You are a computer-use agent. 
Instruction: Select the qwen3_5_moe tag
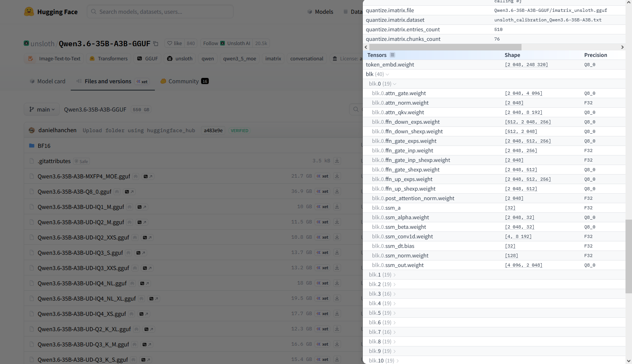[240, 59]
